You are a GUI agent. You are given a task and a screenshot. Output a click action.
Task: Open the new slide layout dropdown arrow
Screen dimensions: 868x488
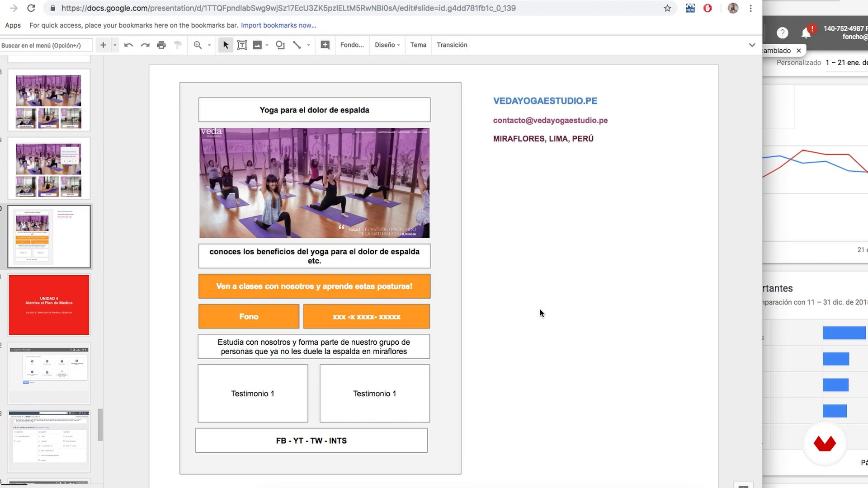[115, 45]
